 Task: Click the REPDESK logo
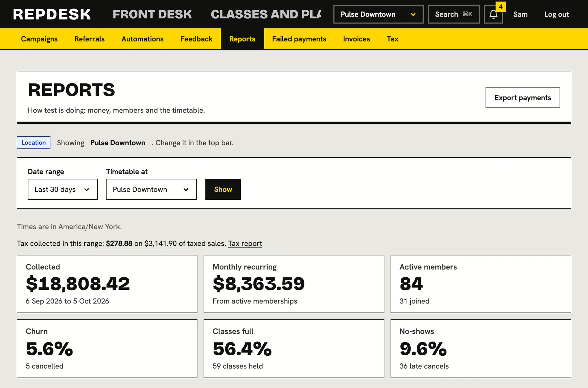[52, 14]
